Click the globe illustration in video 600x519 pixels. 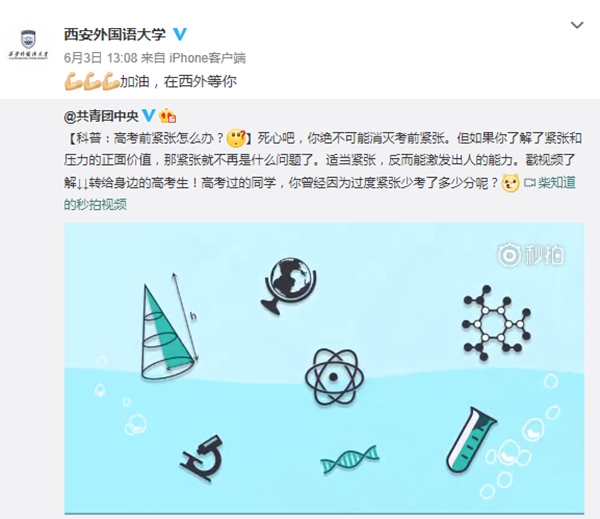click(x=290, y=286)
